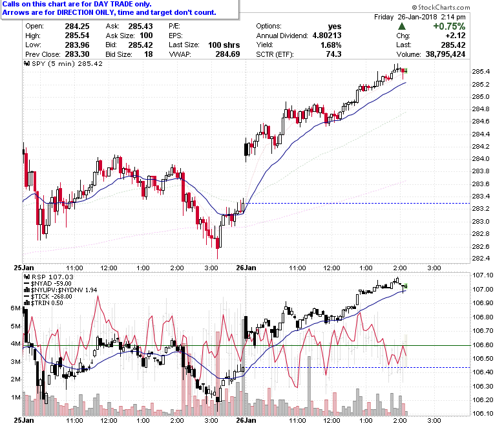
Task: Click the 283.0 price axis label
Action: 481,222
